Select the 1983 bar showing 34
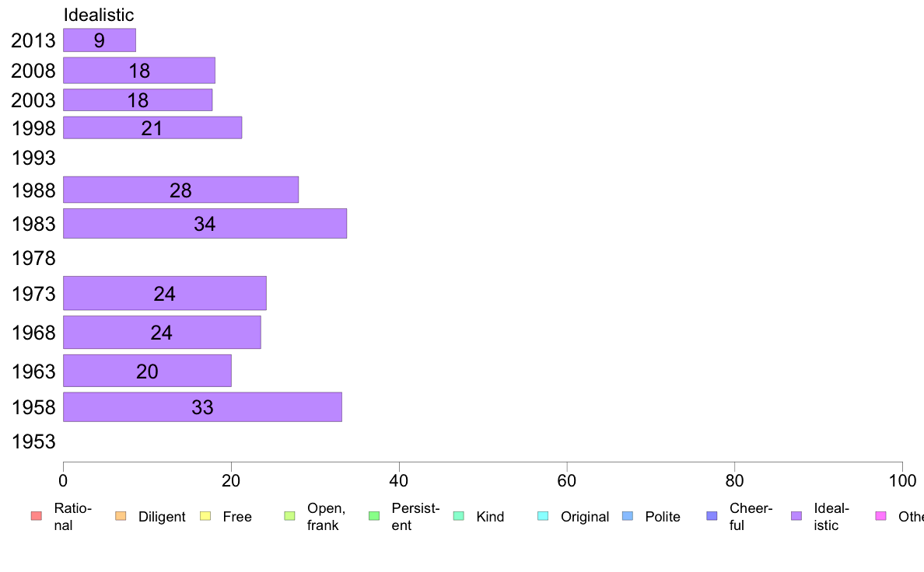 pyautogui.click(x=205, y=224)
